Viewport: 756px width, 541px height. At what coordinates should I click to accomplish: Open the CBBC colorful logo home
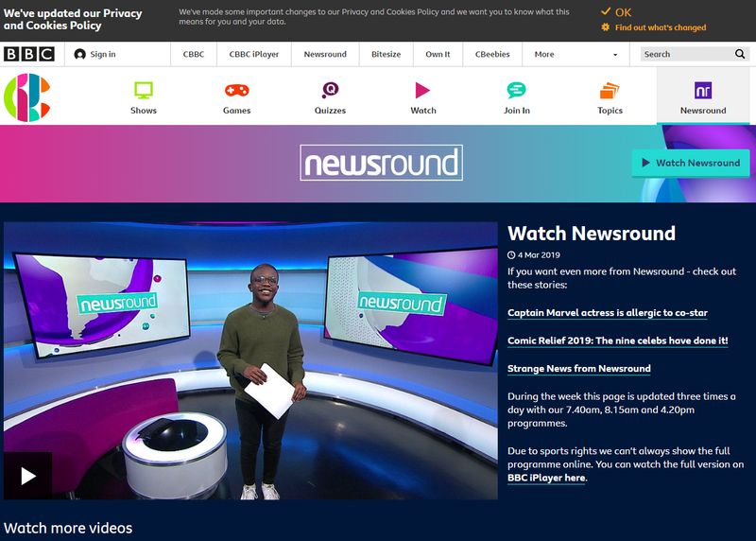pyautogui.click(x=27, y=97)
